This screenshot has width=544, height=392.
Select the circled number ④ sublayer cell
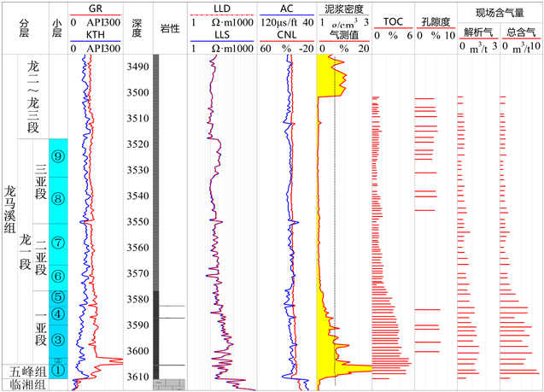(x=58, y=314)
